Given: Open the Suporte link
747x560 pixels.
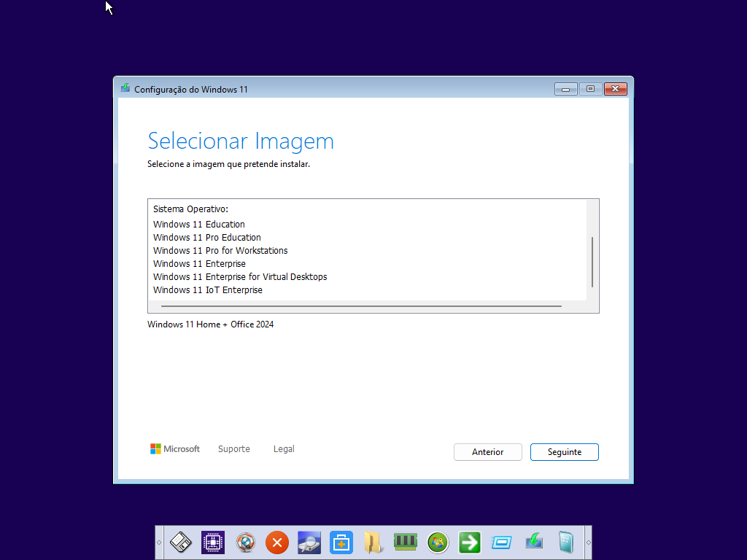Looking at the screenshot, I should coord(234,448).
